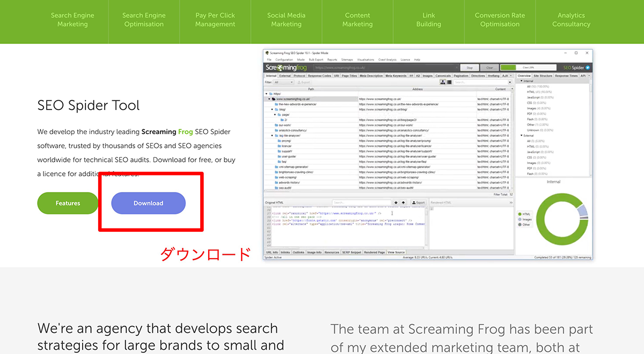
Task: Click the up-arrow search navigation icon in Original HTML
Action: click(x=403, y=202)
